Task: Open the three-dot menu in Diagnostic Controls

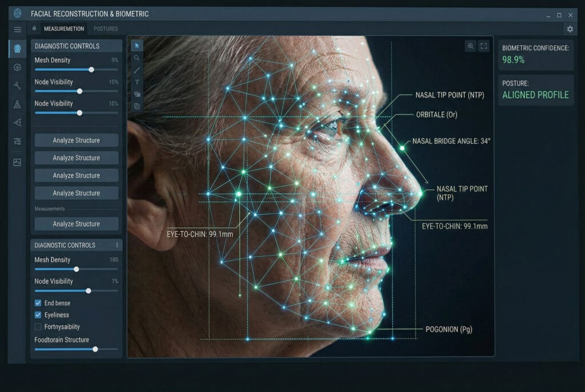Action: (x=117, y=245)
